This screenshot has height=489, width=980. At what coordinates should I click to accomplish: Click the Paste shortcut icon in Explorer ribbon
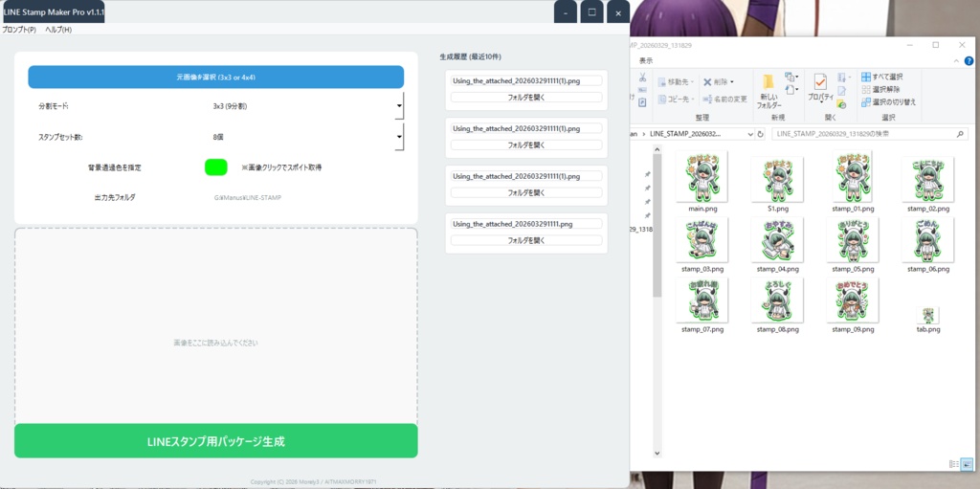coord(642,102)
